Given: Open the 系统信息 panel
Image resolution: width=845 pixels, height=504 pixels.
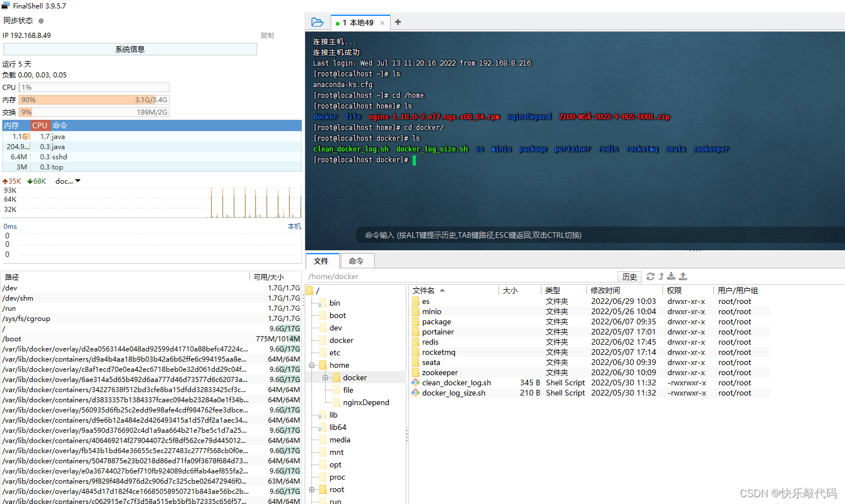Looking at the screenshot, I should (130, 49).
